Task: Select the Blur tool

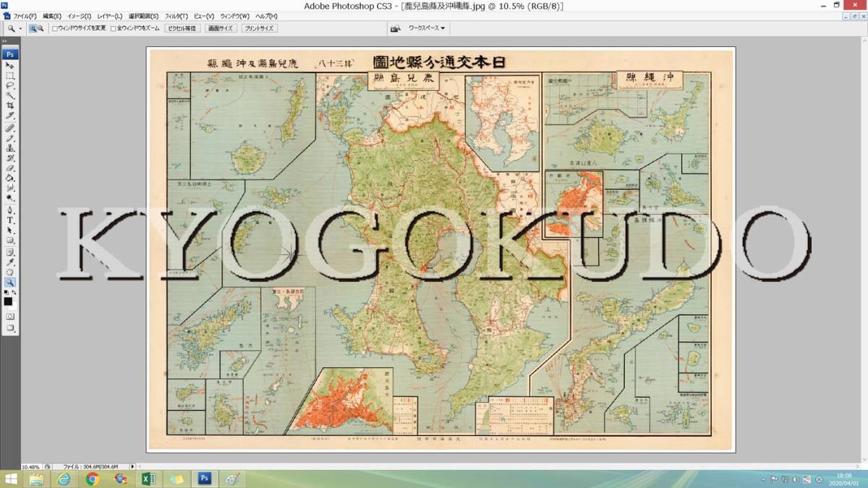Action: (x=10, y=188)
